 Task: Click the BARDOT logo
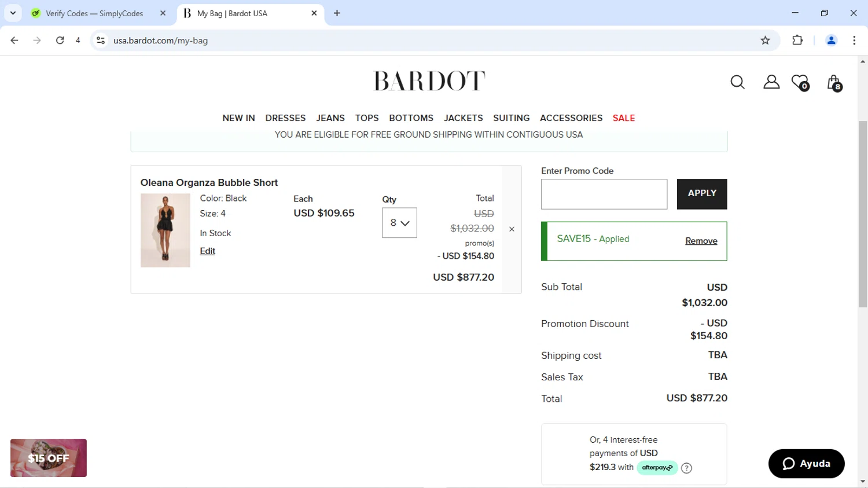[x=429, y=81]
